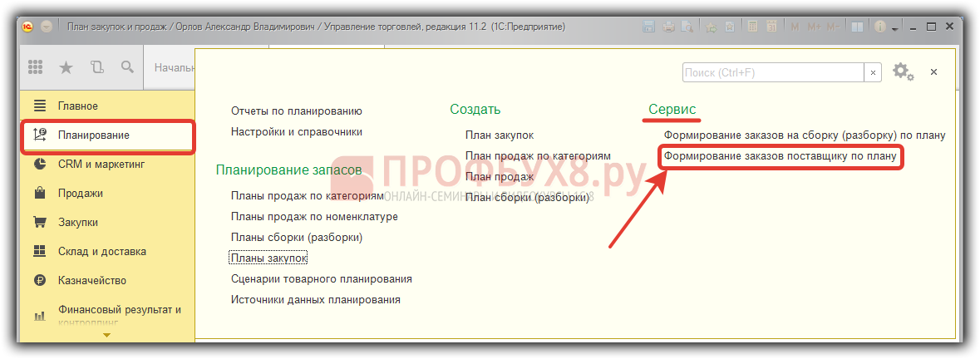The width and height of the screenshot is (980, 359).
Task: Open the sections menu grid icon
Action: pyautogui.click(x=36, y=67)
